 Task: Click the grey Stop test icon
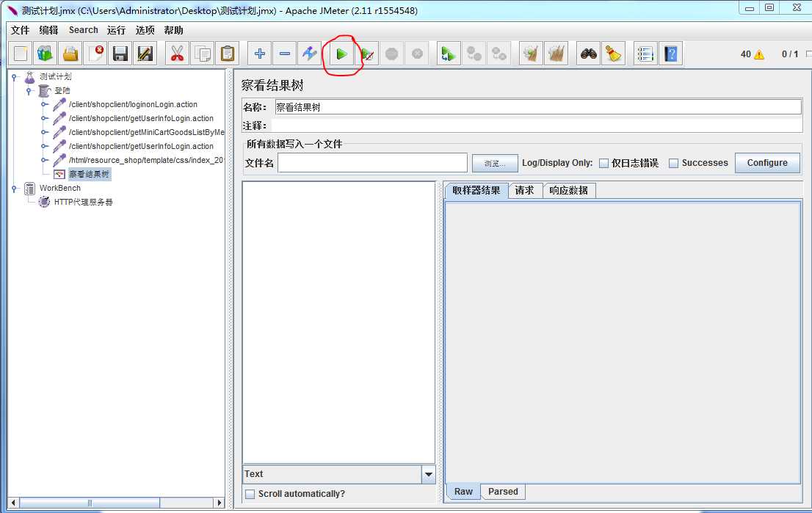coord(392,54)
